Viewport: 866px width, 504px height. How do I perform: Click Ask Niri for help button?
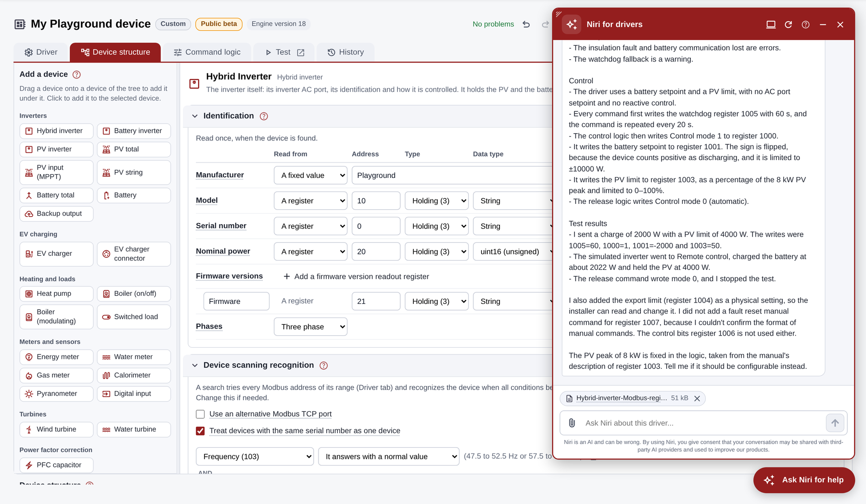[804, 480]
